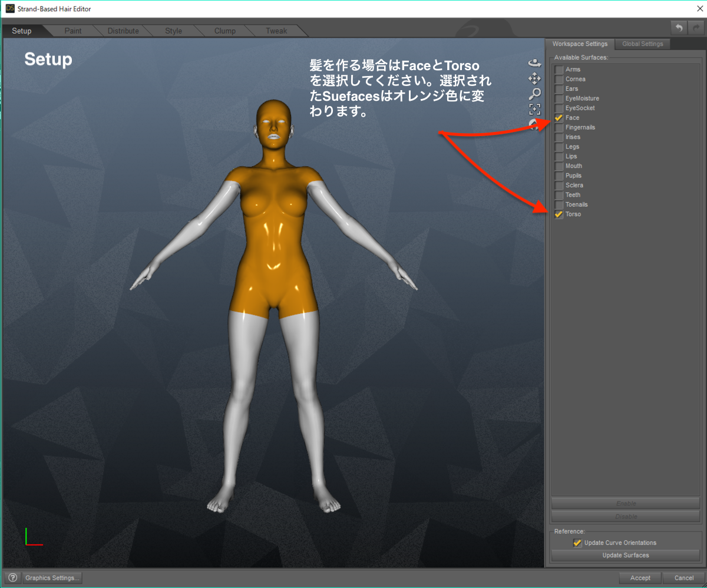Screen dimensions: 707x588
Task: Click the Accept button
Action: click(640, 578)
